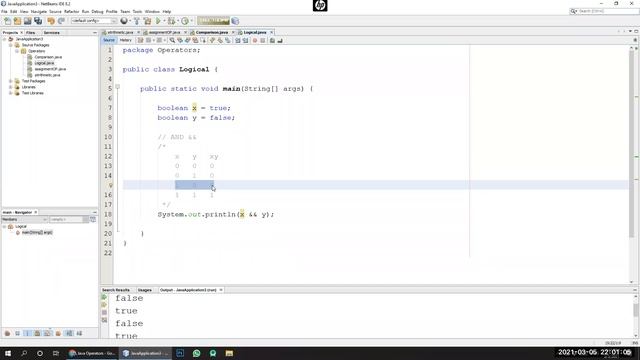Open the Members dropdown in Navigator

click(x=25, y=220)
